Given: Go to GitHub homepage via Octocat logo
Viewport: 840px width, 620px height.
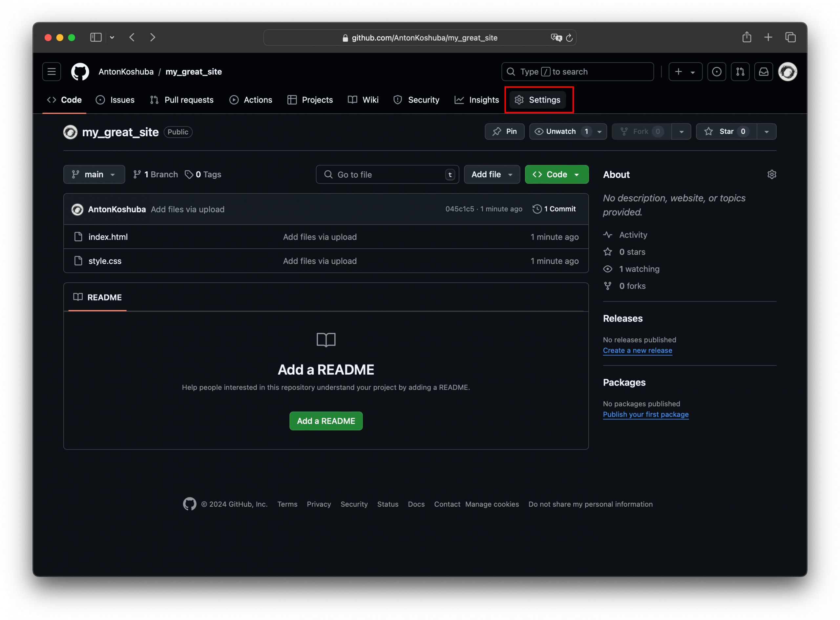Looking at the screenshot, I should [80, 72].
